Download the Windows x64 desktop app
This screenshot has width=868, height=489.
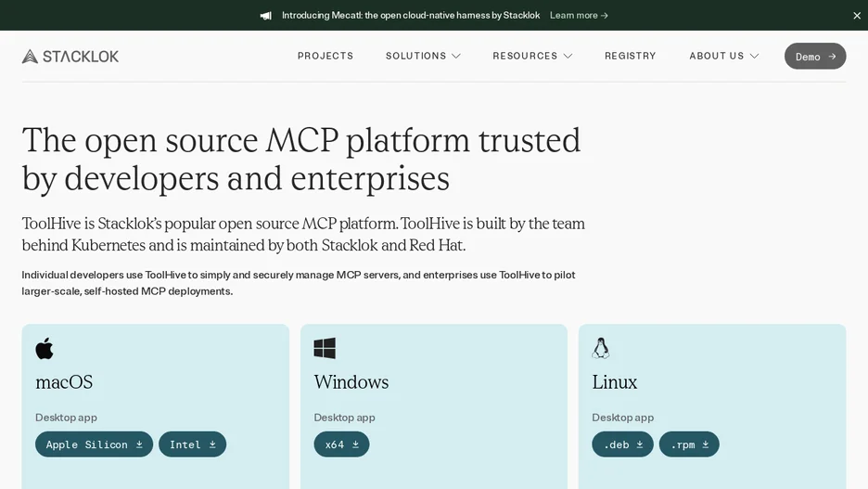341,444
